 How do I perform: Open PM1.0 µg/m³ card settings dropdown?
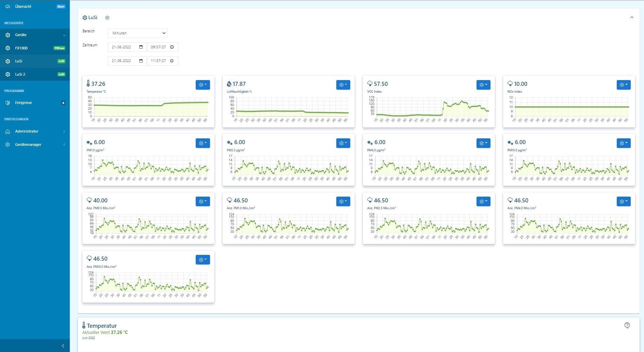pos(203,143)
